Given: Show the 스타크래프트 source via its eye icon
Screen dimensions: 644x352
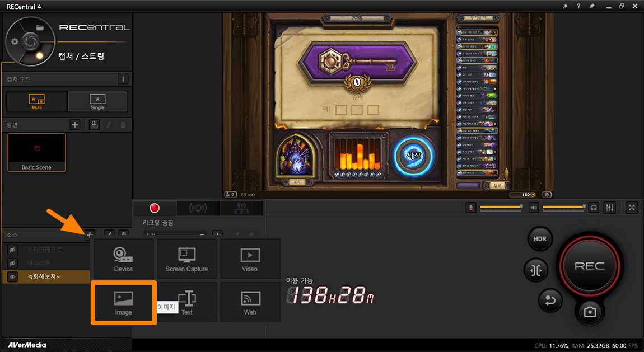Looking at the screenshot, I should pyautogui.click(x=12, y=250).
